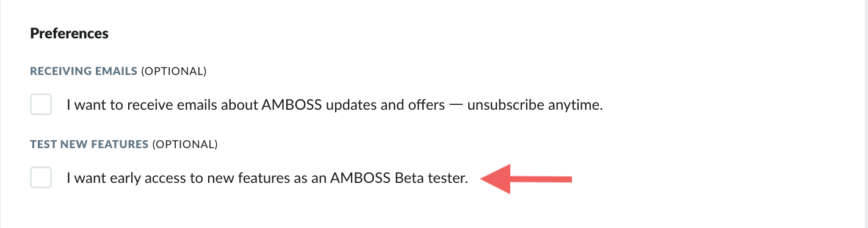Click the TEST NEW FEATURES section label
Screen dimensions: 868x228
coord(90,144)
